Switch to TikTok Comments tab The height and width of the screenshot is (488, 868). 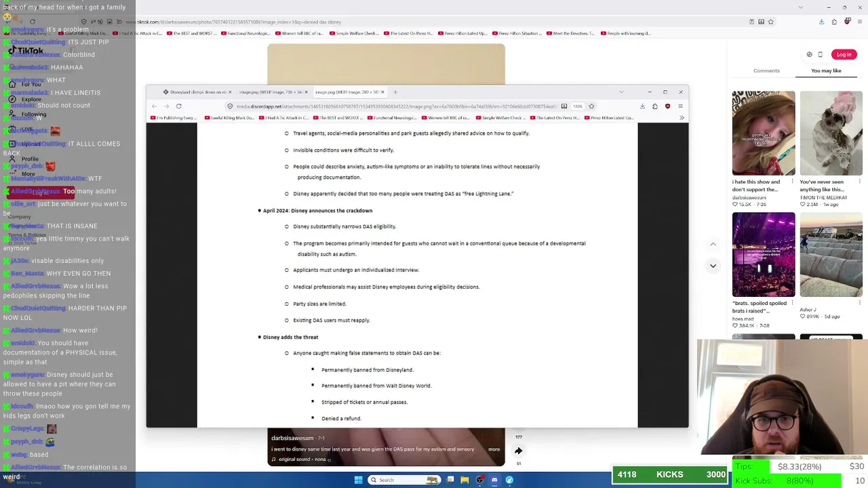766,70
